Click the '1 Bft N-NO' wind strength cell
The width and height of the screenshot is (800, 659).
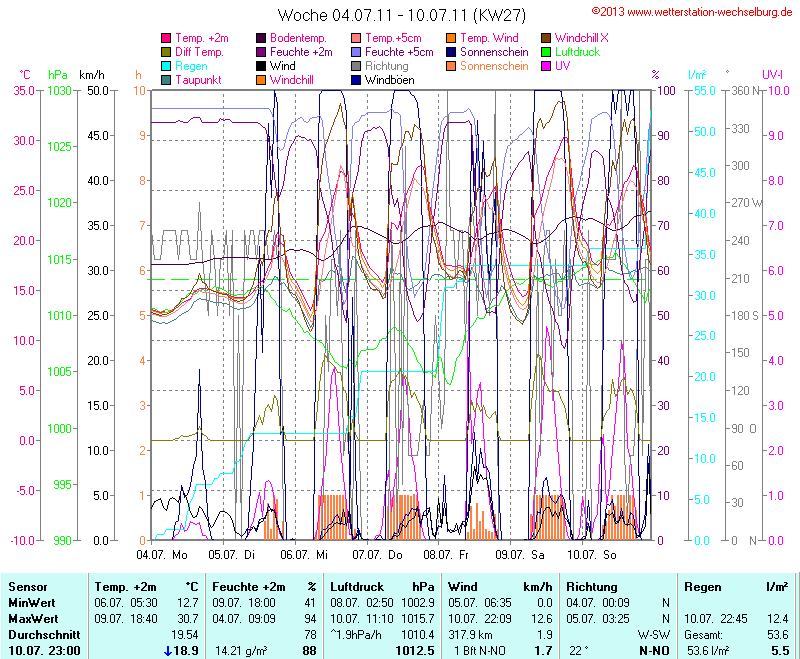pyautogui.click(x=480, y=651)
